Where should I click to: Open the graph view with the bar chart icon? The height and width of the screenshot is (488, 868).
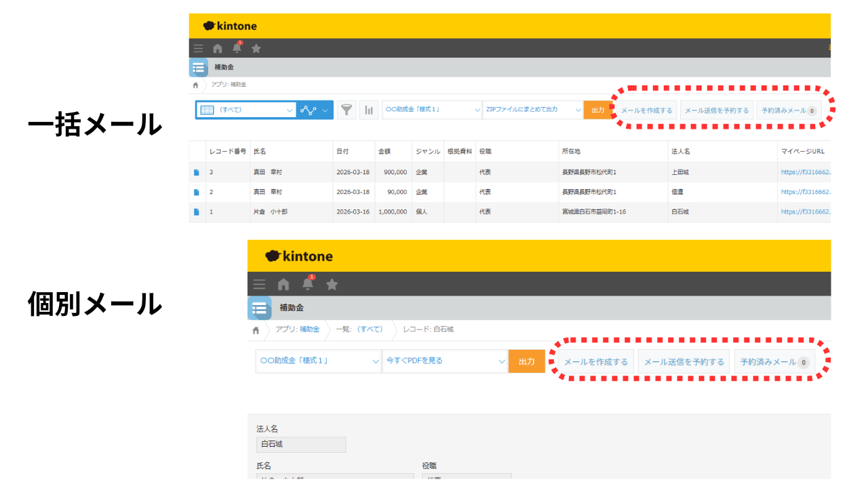click(x=368, y=109)
